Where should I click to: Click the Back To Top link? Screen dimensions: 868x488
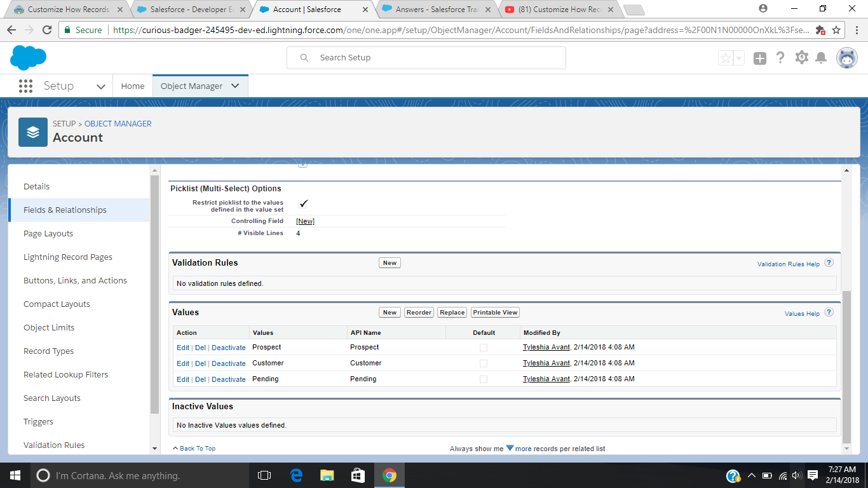(198, 448)
